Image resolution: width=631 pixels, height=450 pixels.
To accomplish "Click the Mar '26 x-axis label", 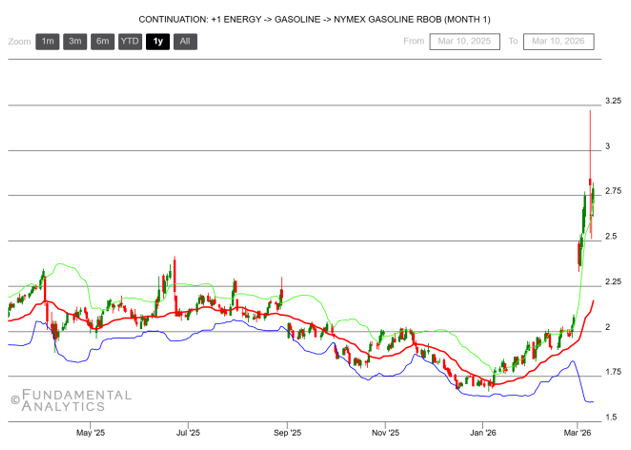I will 580,433.
